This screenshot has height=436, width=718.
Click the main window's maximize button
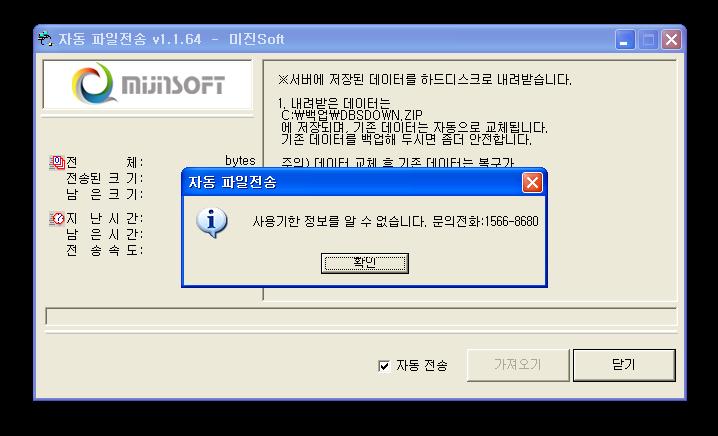coord(648,40)
